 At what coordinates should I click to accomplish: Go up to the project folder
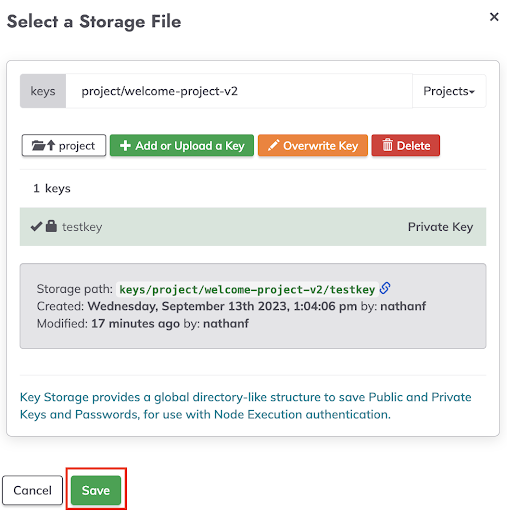coord(64,145)
